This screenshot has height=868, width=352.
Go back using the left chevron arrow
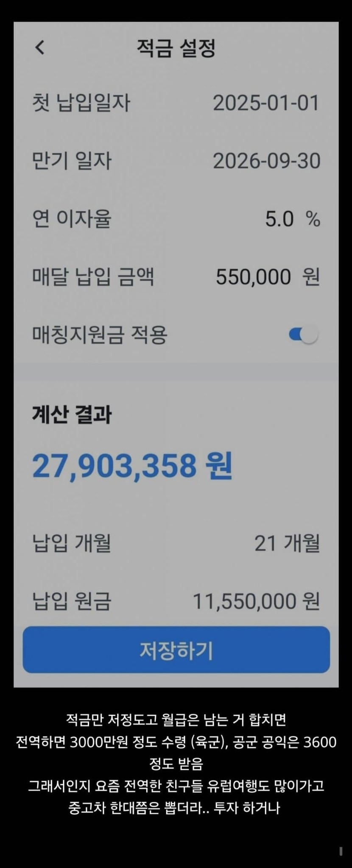point(40,47)
